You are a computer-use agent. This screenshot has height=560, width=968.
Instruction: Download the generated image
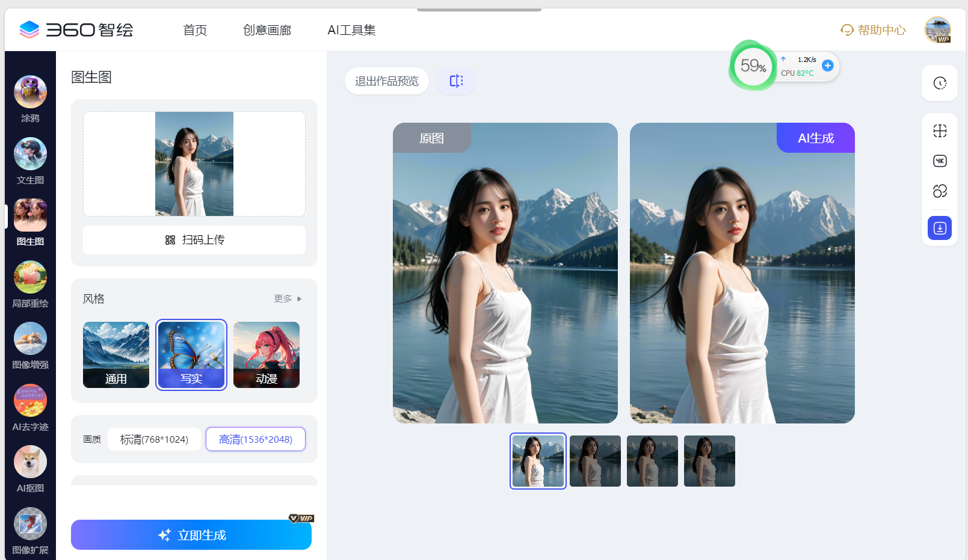(x=940, y=228)
